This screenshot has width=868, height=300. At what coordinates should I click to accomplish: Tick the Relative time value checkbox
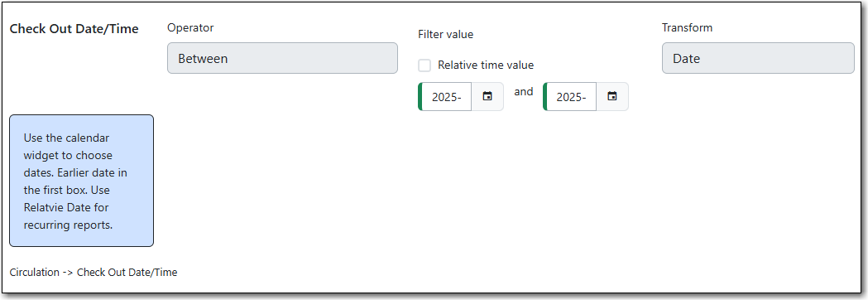(424, 65)
